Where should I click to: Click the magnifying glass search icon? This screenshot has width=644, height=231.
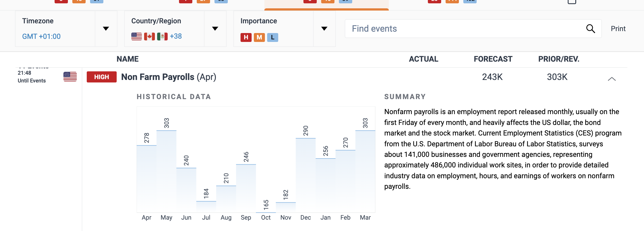tap(591, 29)
